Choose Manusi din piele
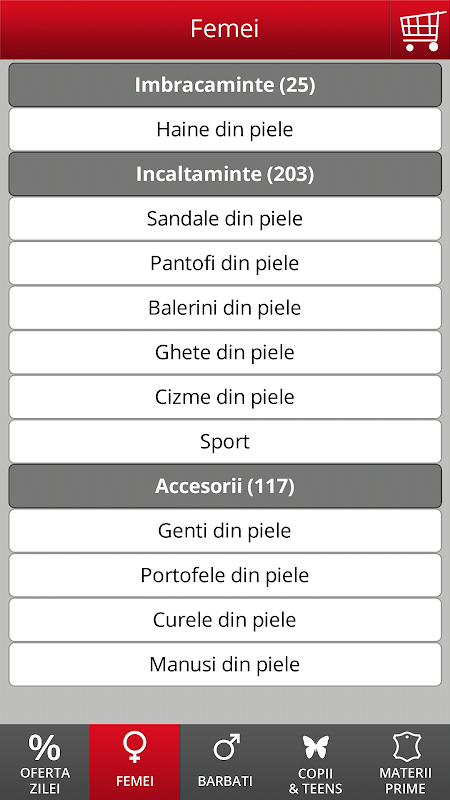This screenshot has width=450, height=800. (x=225, y=664)
